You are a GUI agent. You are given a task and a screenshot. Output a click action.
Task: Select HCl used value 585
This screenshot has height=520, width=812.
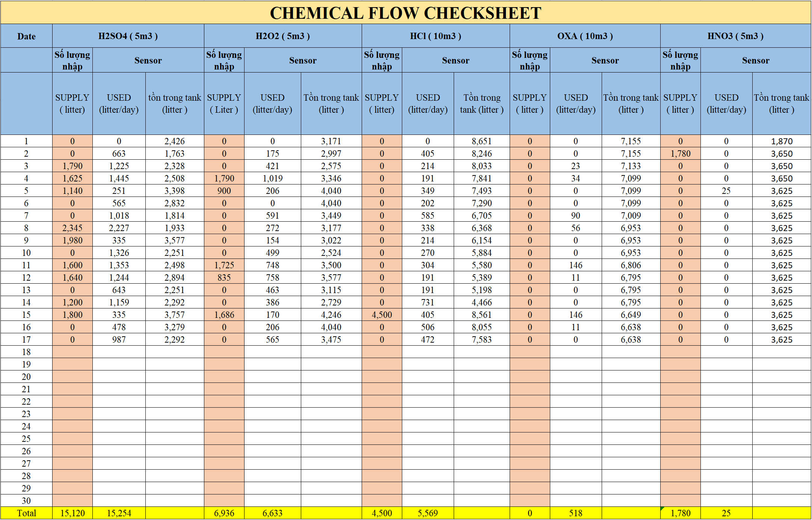click(428, 216)
